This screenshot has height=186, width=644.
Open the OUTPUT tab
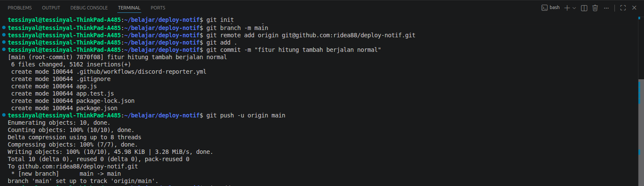(x=51, y=8)
